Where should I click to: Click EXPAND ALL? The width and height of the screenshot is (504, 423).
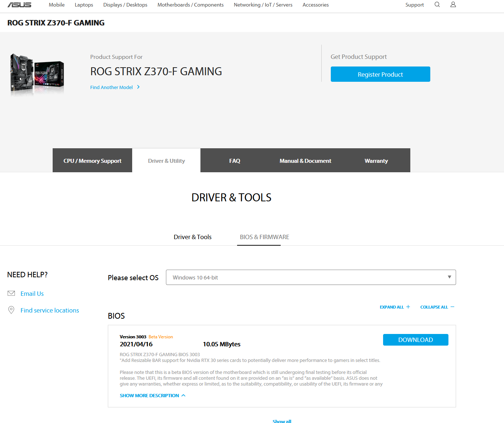pyautogui.click(x=392, y=307)
